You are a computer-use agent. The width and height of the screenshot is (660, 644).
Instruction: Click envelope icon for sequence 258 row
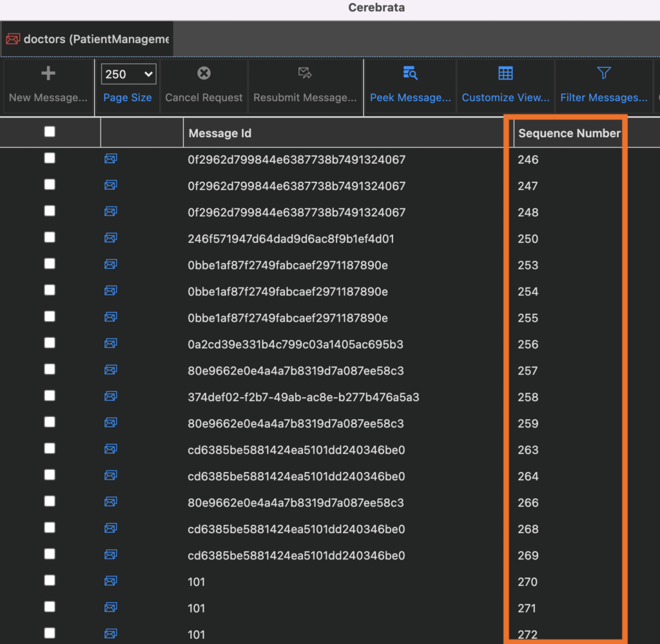[x=111, y=396]
